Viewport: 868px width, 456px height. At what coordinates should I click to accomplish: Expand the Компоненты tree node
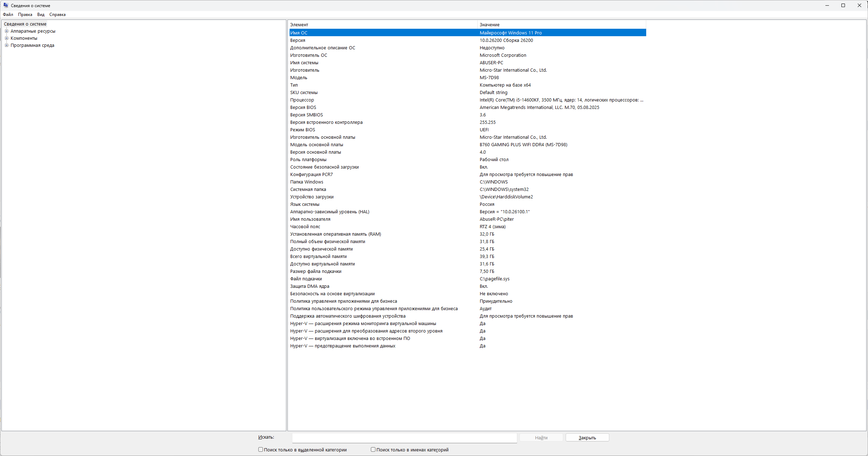point(6,38)
